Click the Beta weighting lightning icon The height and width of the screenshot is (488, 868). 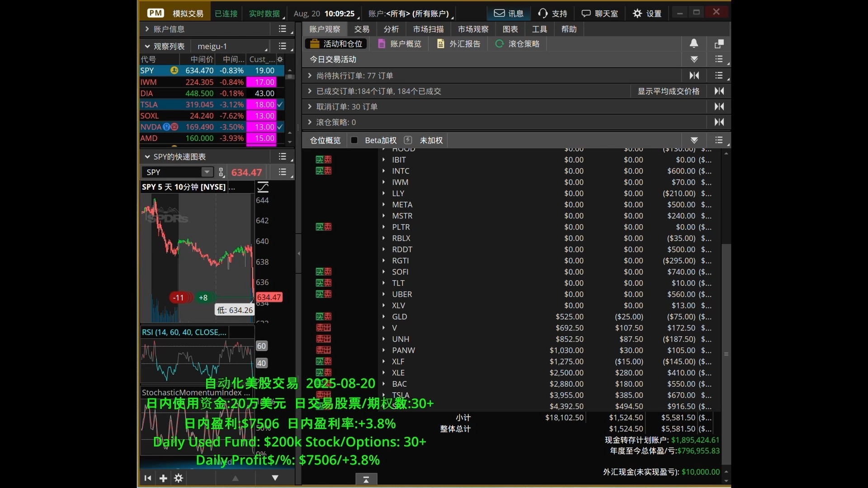(408, 140)
